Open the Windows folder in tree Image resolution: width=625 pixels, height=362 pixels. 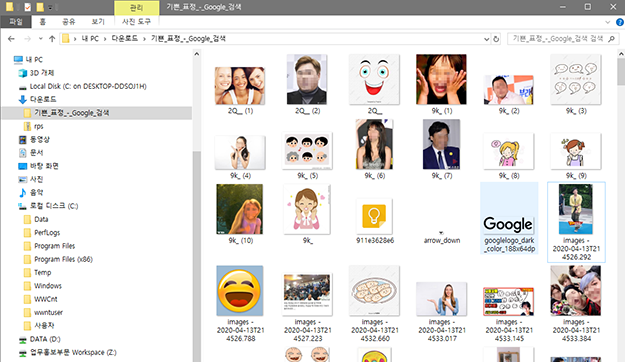[47, 286]
